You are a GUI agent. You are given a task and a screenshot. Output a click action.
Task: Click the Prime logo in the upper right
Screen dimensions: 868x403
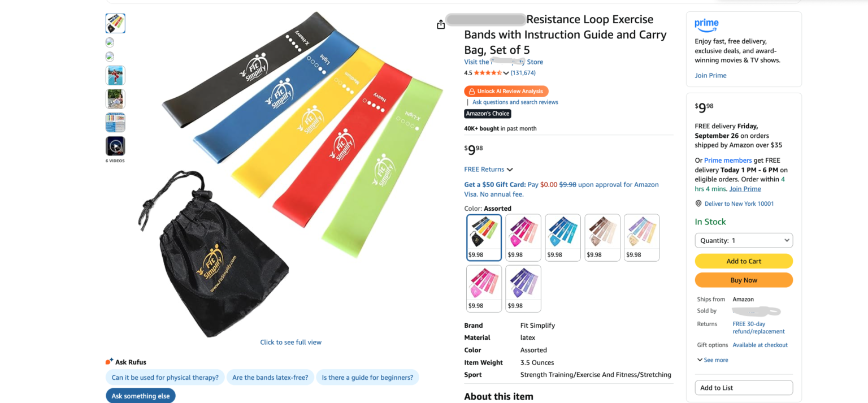point(706,25)
